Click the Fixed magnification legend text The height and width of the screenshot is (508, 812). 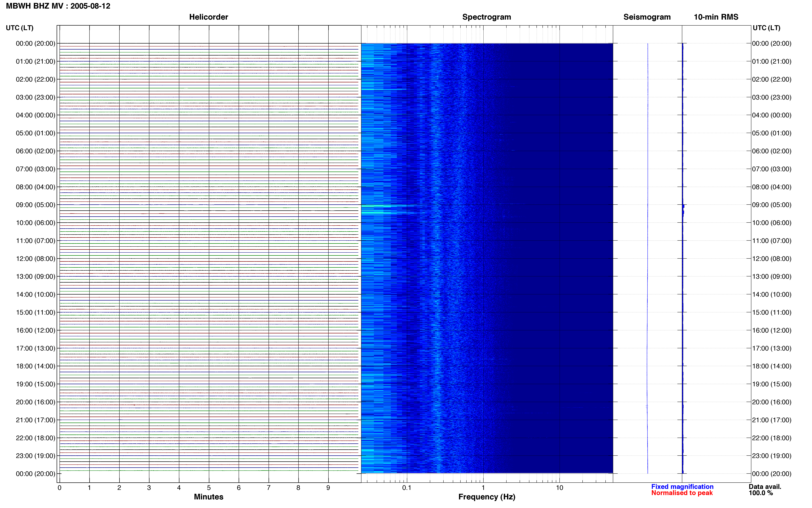[682, 486]
